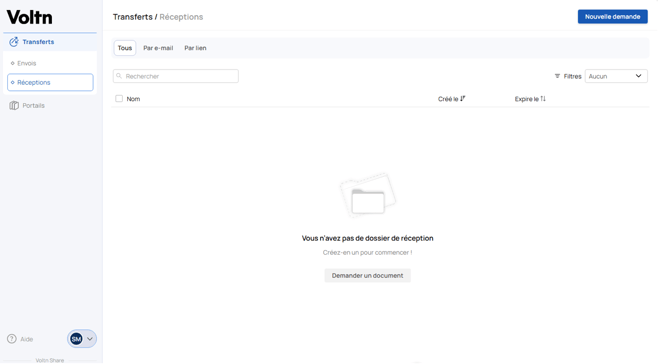Click the Demander un document button
This screenshot has width=670, height=364.
[x=367, y=276]
